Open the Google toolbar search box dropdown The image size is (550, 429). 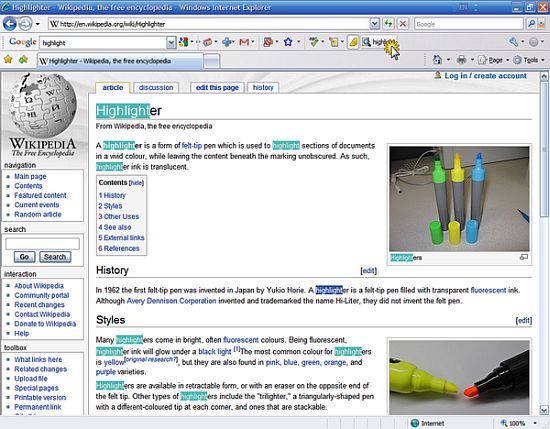pyautogui.click(x=171, y=42)
